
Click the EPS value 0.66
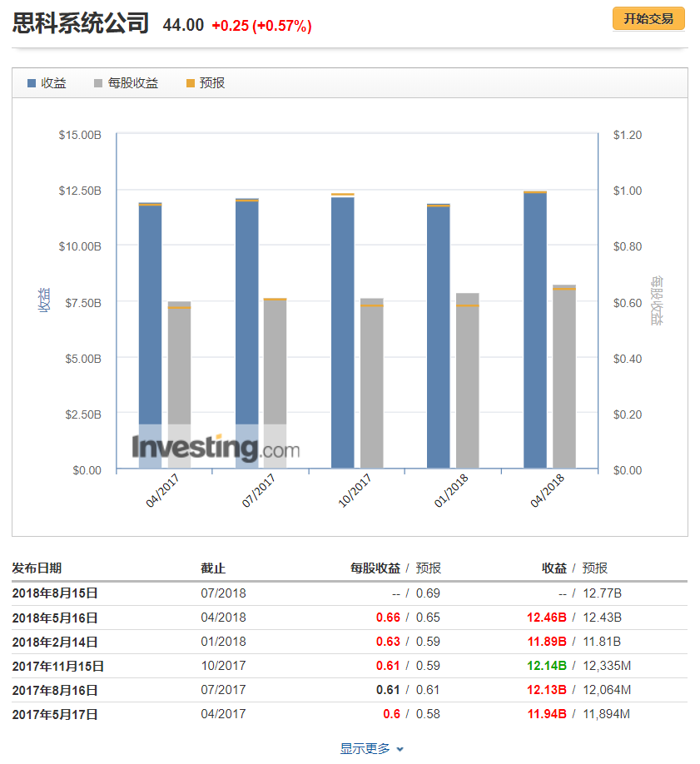388,618
